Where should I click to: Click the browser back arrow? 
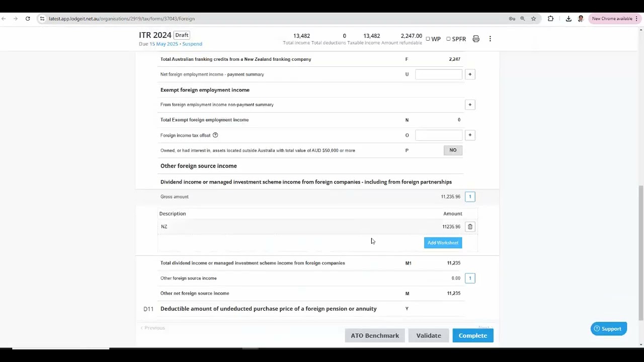pos(4,19)
